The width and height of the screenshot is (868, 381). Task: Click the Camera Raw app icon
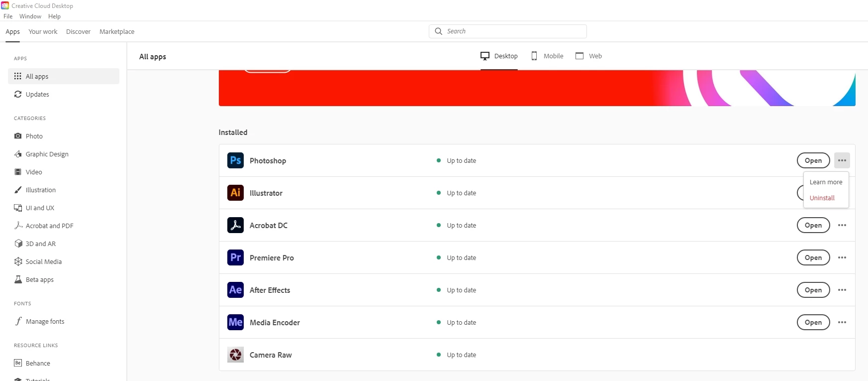pyautogui.click(x=235, y=355)
